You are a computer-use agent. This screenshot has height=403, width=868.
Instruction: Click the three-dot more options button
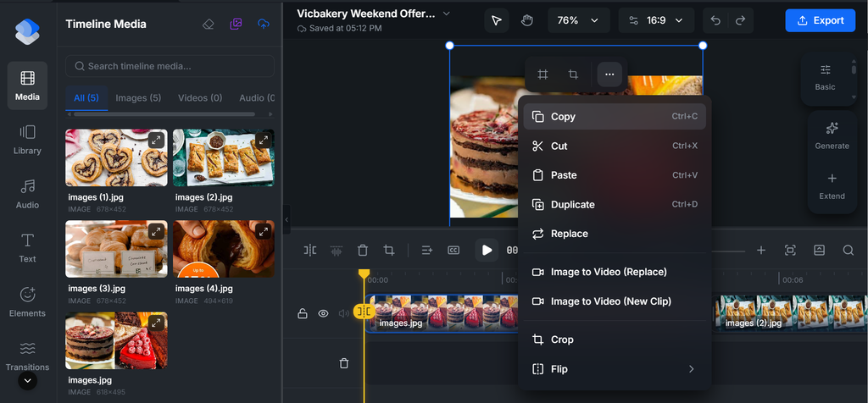click(609, 74)
